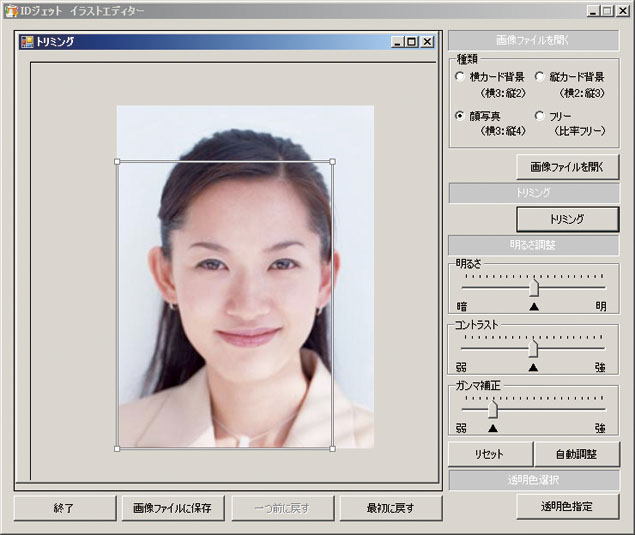The width and height of the screenshot is (635, 535).
Task: Click 画像ファイルに保存 to save image
Action: pyautogui.click(x=173, y=508)
